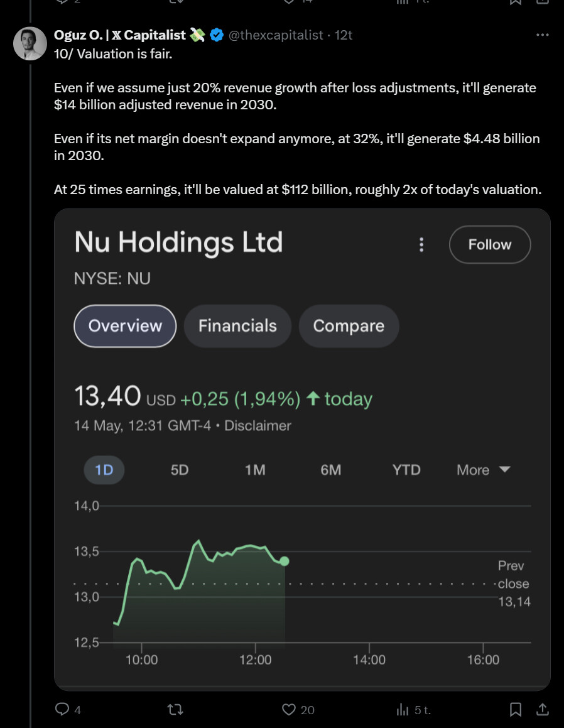
Task: Select the YTD chart range
Action: click(x=406, y=470)
